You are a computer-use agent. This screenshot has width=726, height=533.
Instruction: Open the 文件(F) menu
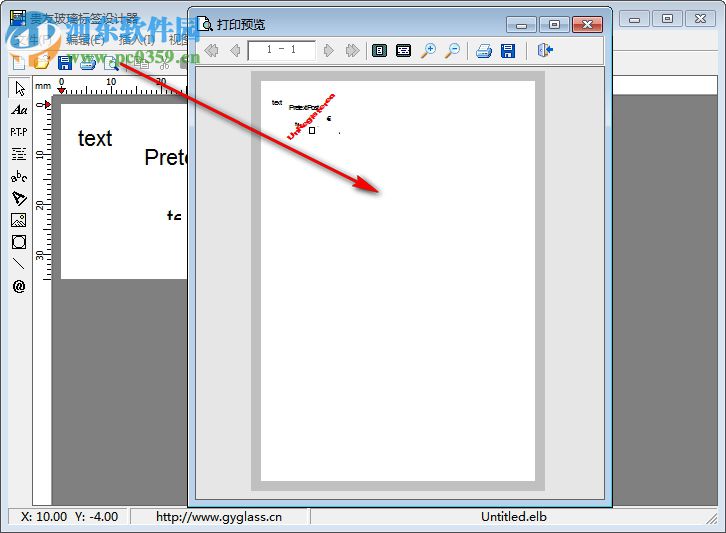pyautogui.click(x=33, y=40)
